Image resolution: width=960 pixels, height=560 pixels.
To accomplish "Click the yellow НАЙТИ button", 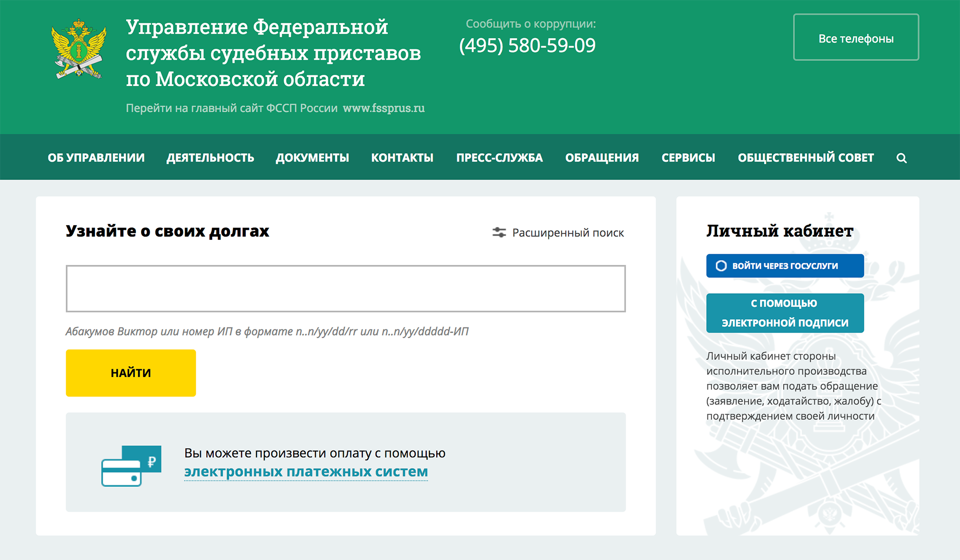I will (x=131, y=373).
